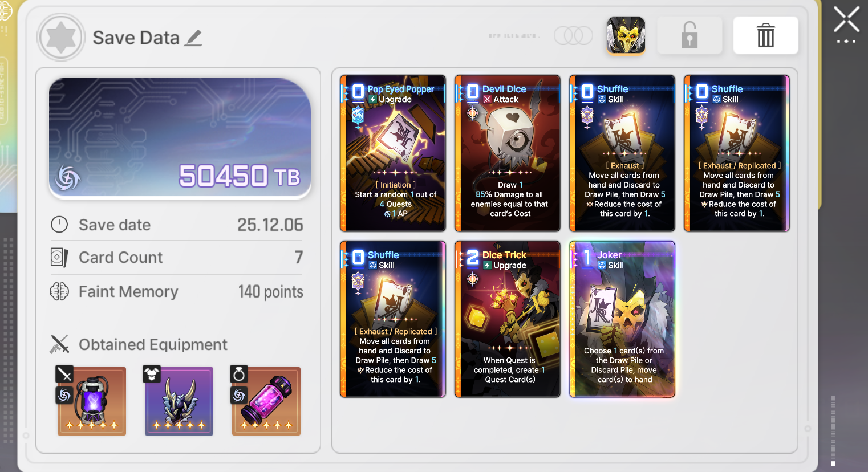Select the horned helmet armor equipment
Viewport: 868px width, 472px height.
click(179, 401)
